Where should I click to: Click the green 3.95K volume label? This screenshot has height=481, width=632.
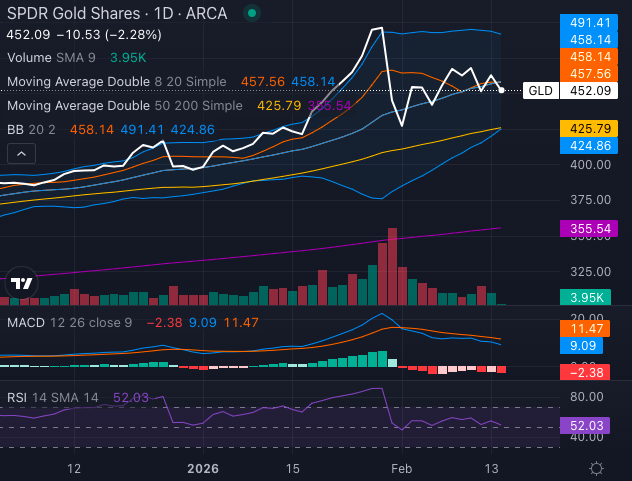[x=590, y=298]
